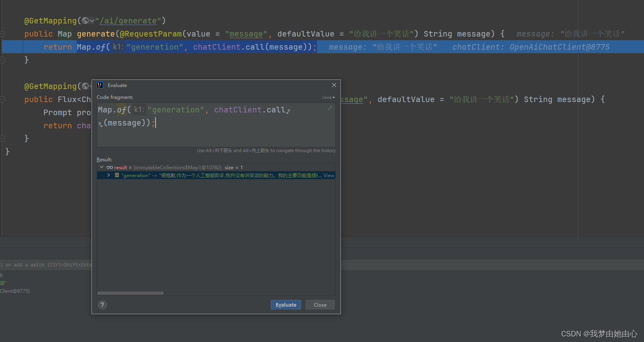Image resolution: width=644 pixels, height=342 pixels.
Task: Click the "message" request parameter value
Action: (x=246, y=34)
